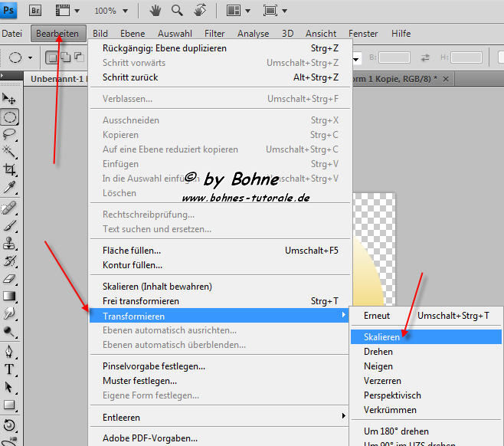Pick the Horizontal Type tool
504x446 pixels.
(x=10, y=369)
